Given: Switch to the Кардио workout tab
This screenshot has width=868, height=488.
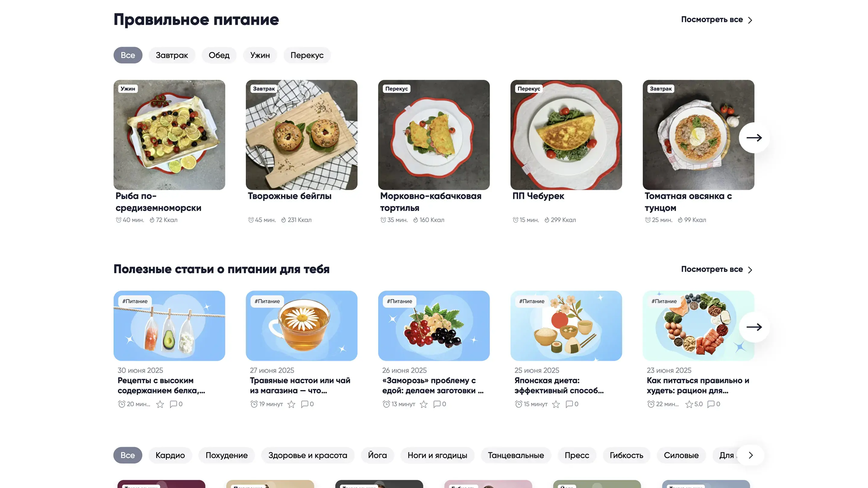Looking at the screenshot, I should [x=170, y=455].
